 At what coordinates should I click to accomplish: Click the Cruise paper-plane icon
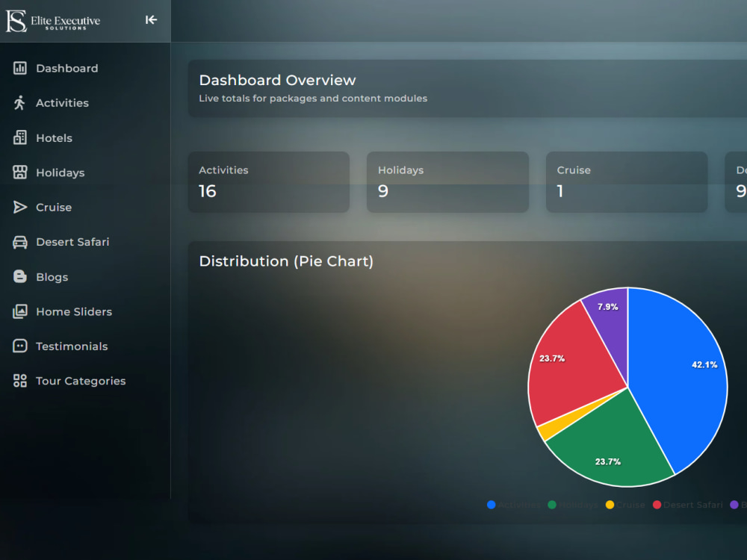pos(20,207)
